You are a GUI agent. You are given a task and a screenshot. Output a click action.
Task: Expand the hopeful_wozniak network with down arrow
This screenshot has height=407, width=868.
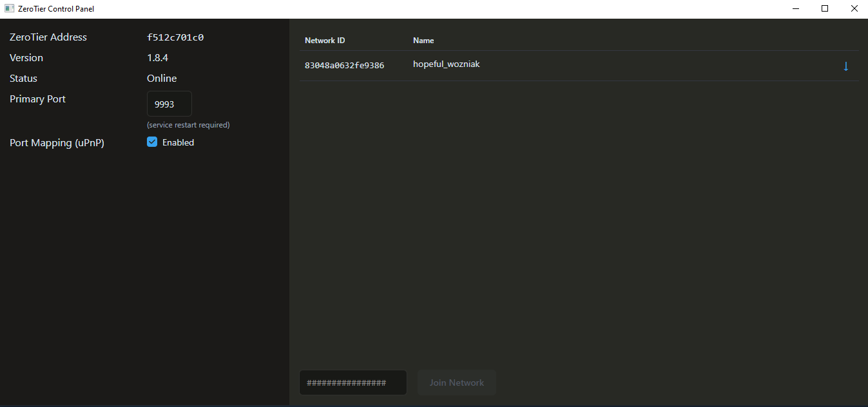845,66
